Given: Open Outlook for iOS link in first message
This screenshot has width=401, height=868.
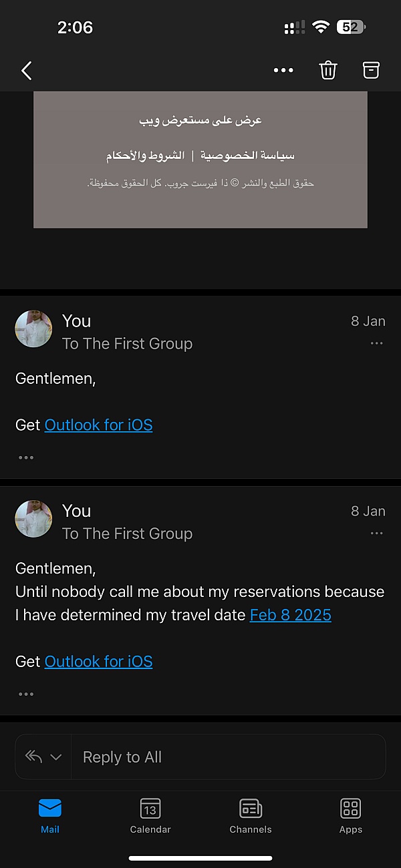Looking at the screenshot, I should pos(98,425).
